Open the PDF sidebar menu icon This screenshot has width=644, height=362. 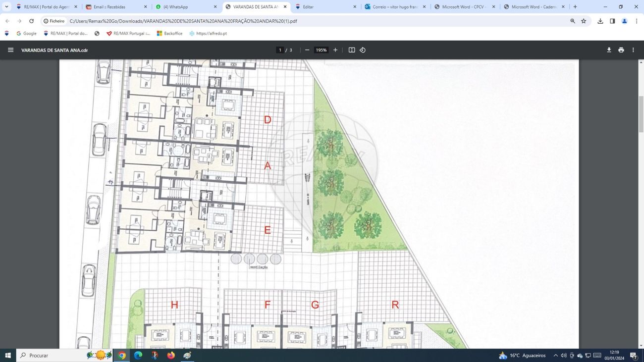[x=10, y=50]
